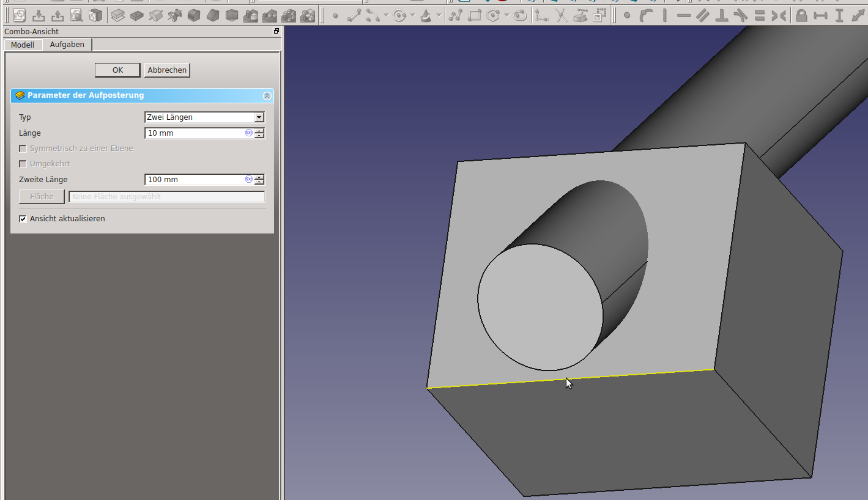
Task: Toggle the Ansicht aktualisieren checkbox
Action: tap(23, 219)
